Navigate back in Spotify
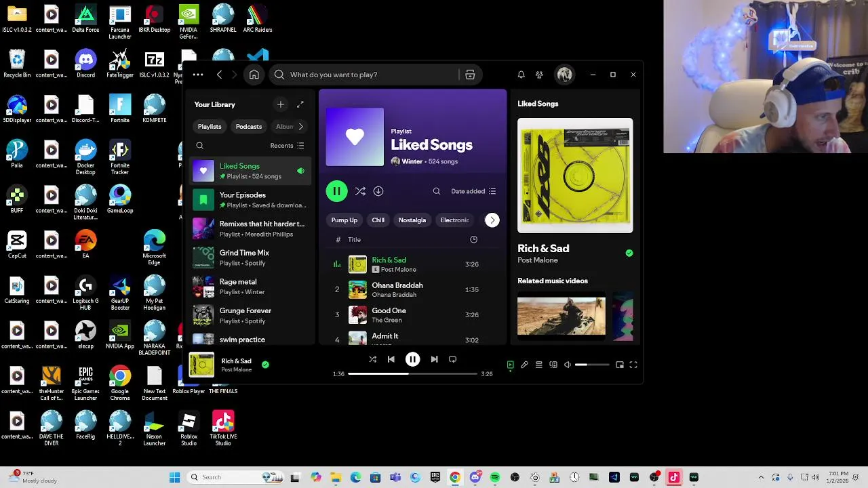Screen dimensions: 868x488 (x=219, y=75)
